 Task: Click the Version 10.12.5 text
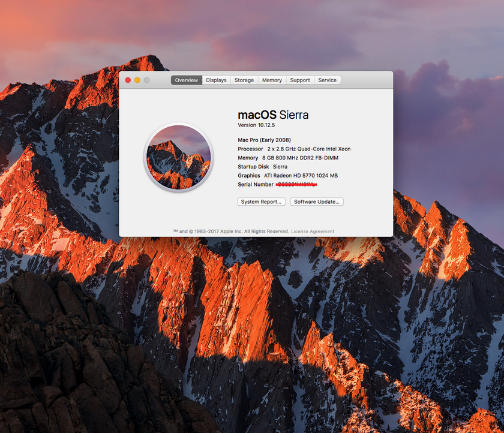[256, 125]
